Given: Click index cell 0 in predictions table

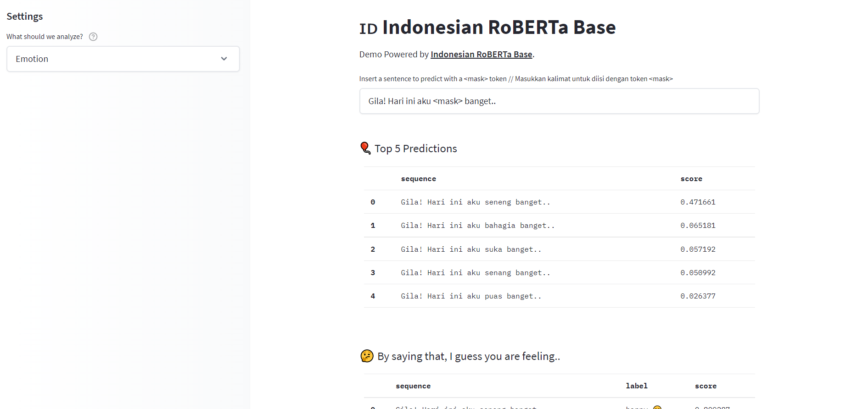Looking at the screenshot, I should pos(373,202).
